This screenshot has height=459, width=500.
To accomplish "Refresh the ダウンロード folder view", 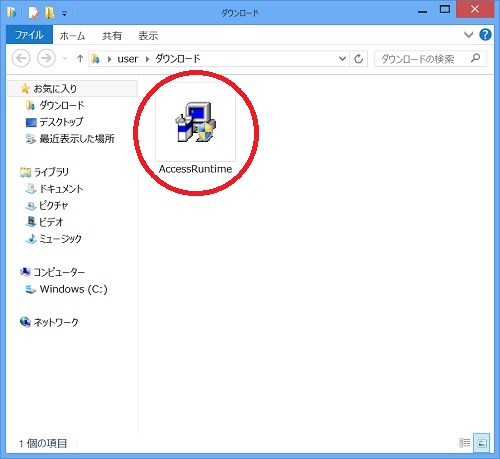I will [358, 59].
